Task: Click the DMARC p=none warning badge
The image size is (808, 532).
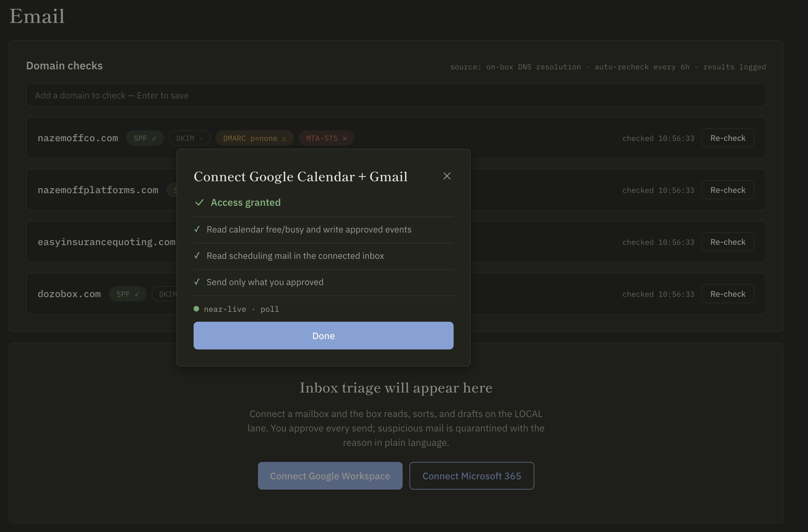Action: (255, 138)
